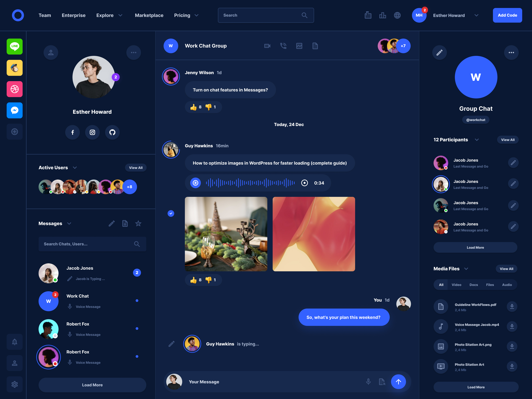Screen dimensions: 532x399
Task: Like Jenny Wilson's message with thumbs up
Action: click(193, 107)
